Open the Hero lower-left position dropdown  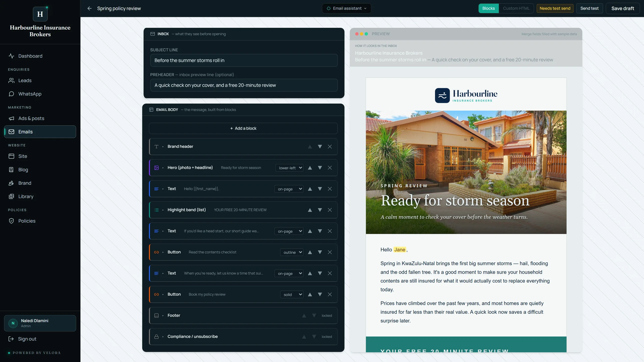point(290,168)
